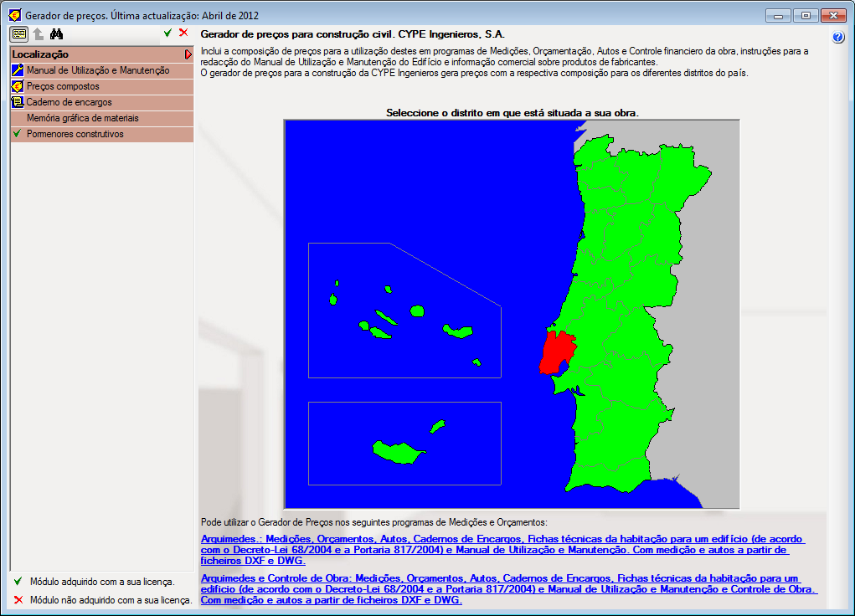Close the Gerador de preços window
This screenshot has height=616, width=855.
click(833, 16)
